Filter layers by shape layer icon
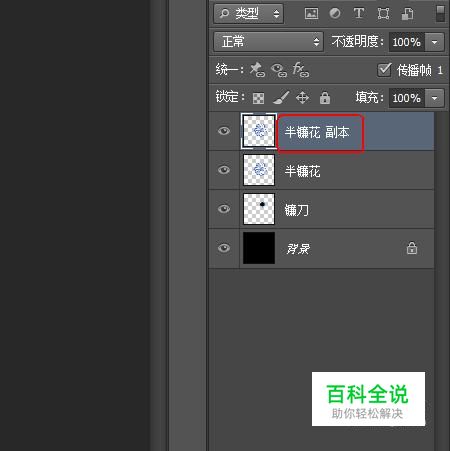The height and width of the screenshot is (451, 450). click(383, 14)
